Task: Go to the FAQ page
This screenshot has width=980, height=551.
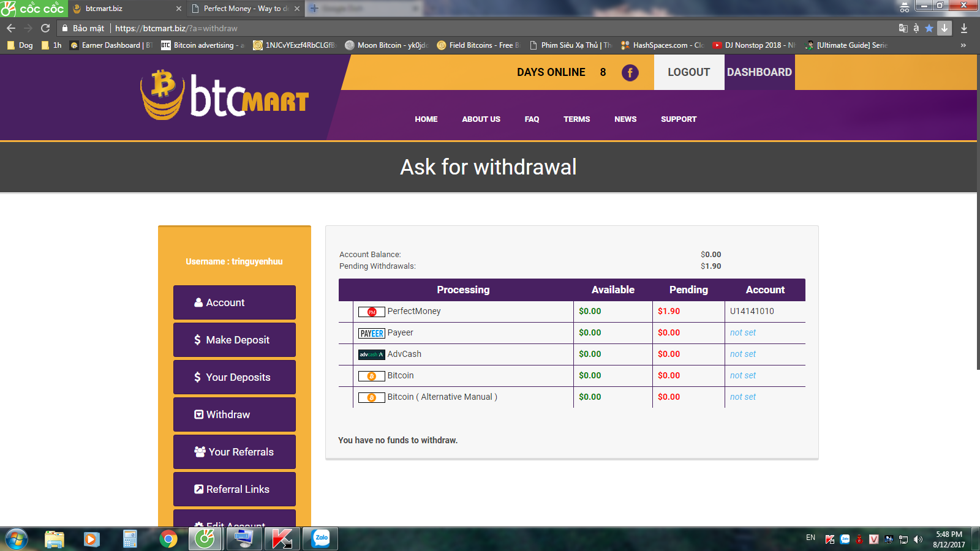Action: point(532,119)
